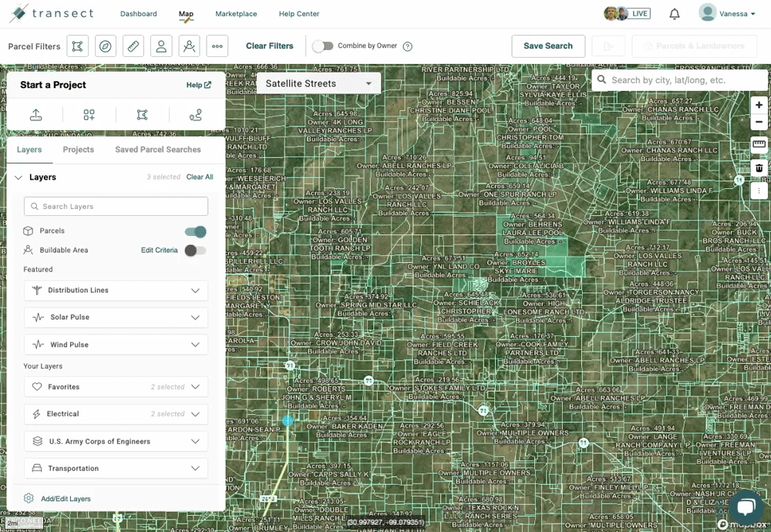Go to the Dashboard page
The height and width of the screenshot is (532, 771).
(x=139, y=14)
